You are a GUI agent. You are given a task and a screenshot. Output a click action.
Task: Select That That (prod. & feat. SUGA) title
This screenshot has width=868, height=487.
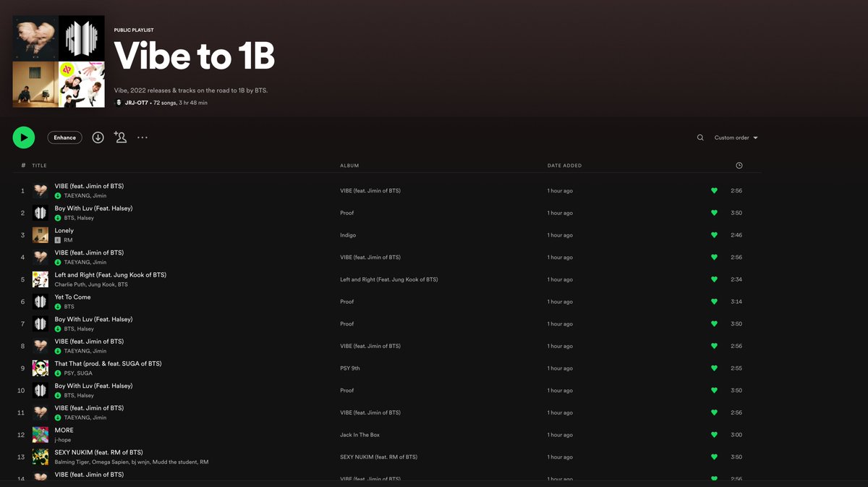point(109,364)
